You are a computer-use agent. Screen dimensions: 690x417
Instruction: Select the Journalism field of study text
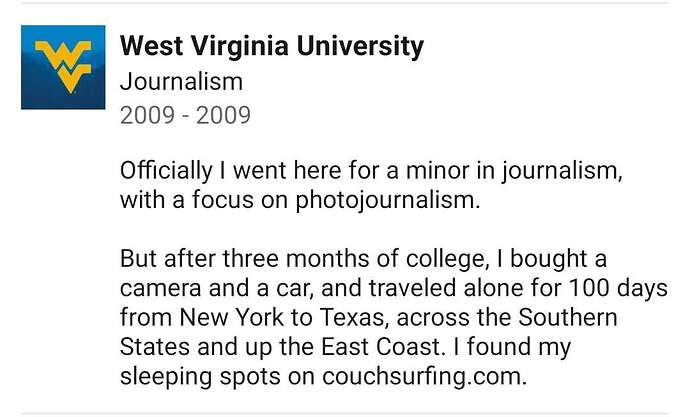click(x=181, y=82)
